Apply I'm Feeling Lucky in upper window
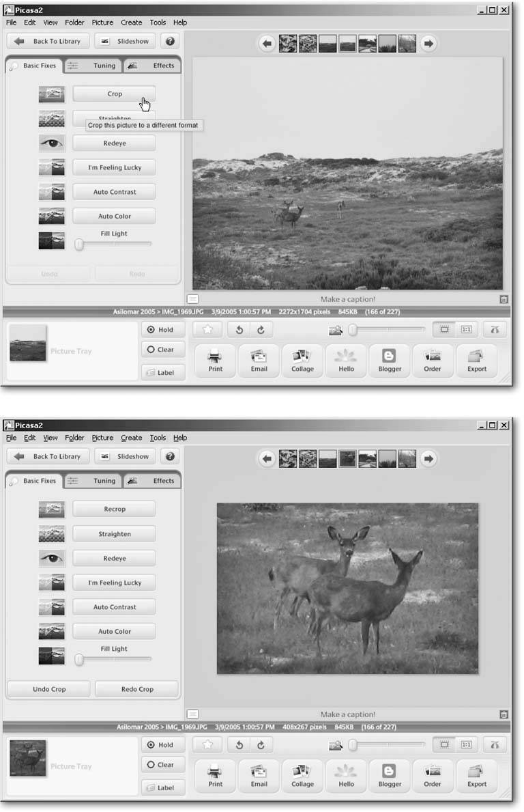 pyautogui.click(x=114, y=167)
